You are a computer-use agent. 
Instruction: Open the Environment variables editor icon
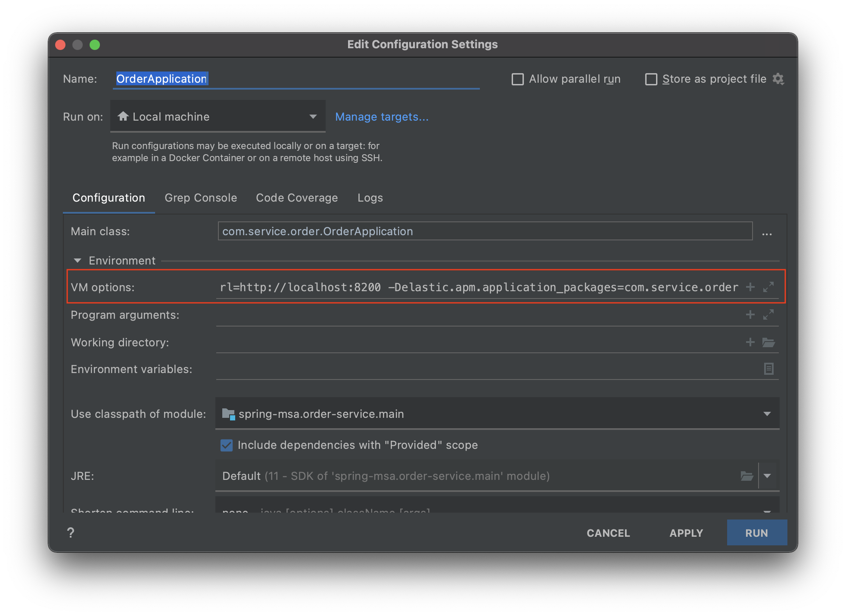(x=768, y=369)
